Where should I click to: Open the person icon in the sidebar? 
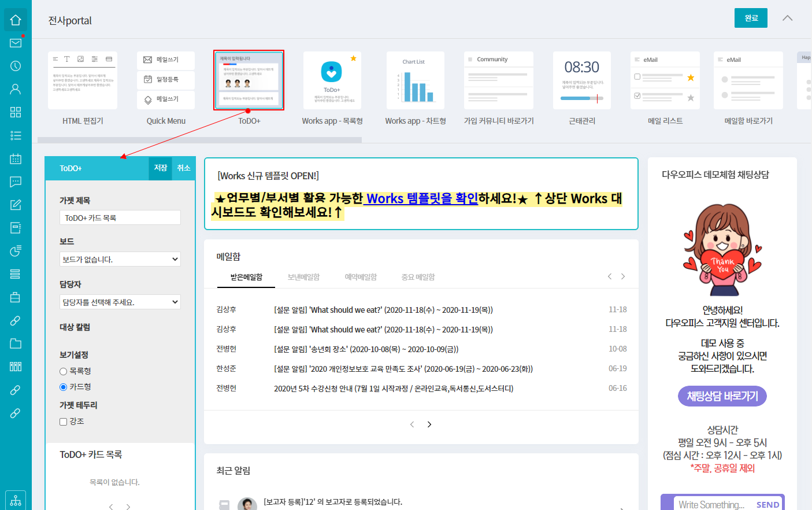coord(16,89)
